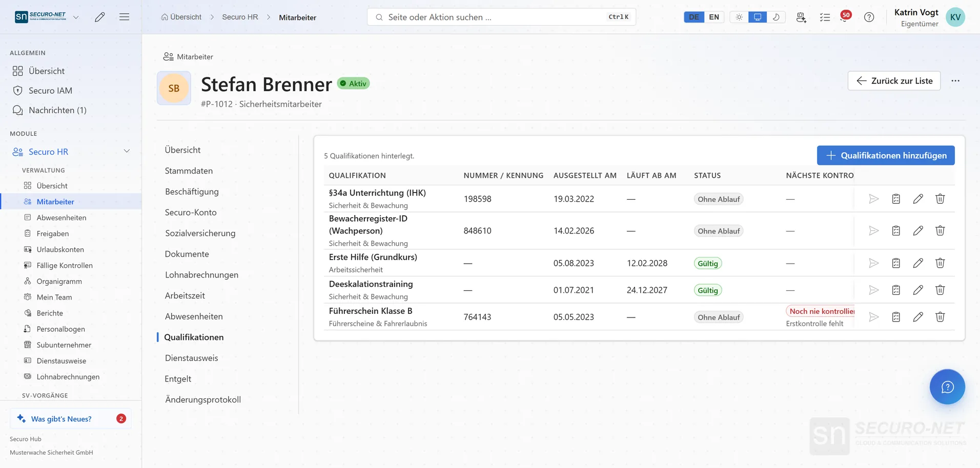This screenshot has width=980, height=468.
Task: Click send arrow for Deeskalationstraining row
Action: tap(874, 290)
